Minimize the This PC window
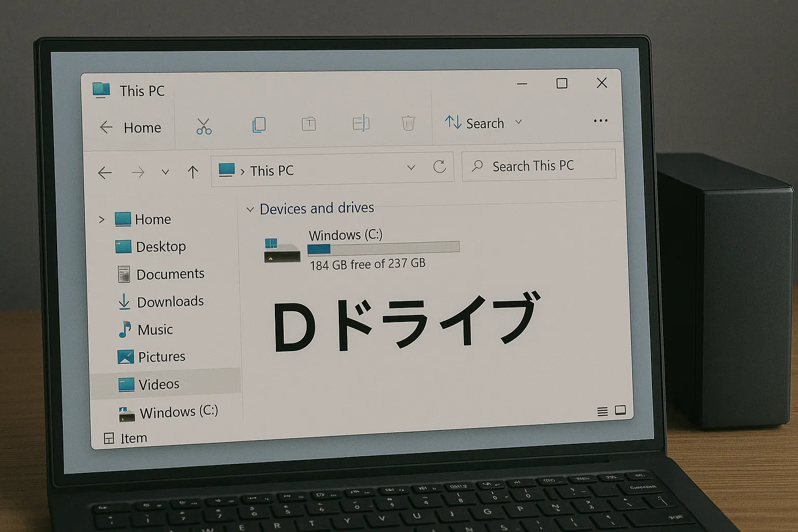This screenshot has width=798, height=532. 522,84
